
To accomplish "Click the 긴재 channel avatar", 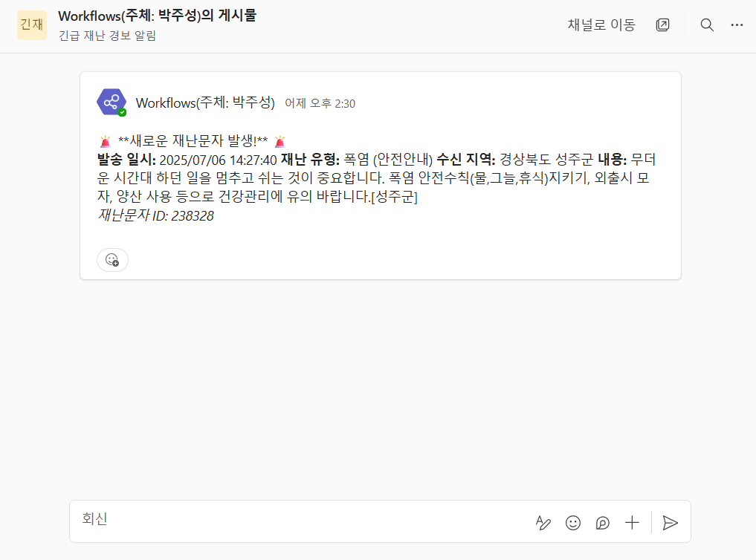I will [x=32, y=25].
